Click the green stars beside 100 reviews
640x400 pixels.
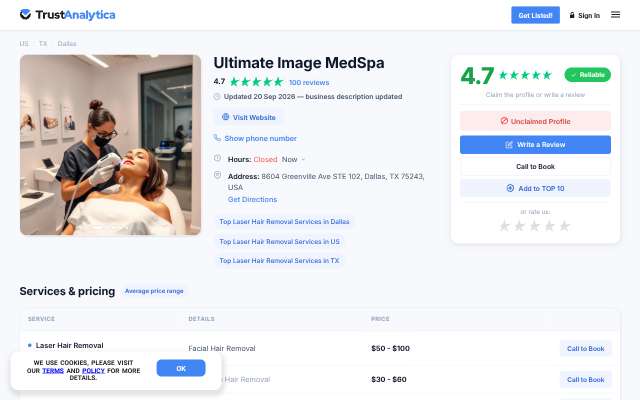pos(256,82)
